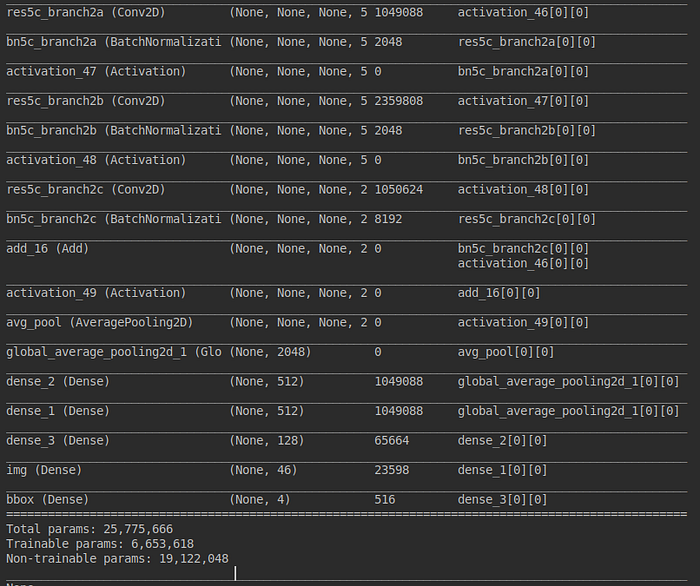Click connected-to entry activation_47[0][0]
This screenshot has width=700, height=586.
pyautogui.click(x=523, y=101)
